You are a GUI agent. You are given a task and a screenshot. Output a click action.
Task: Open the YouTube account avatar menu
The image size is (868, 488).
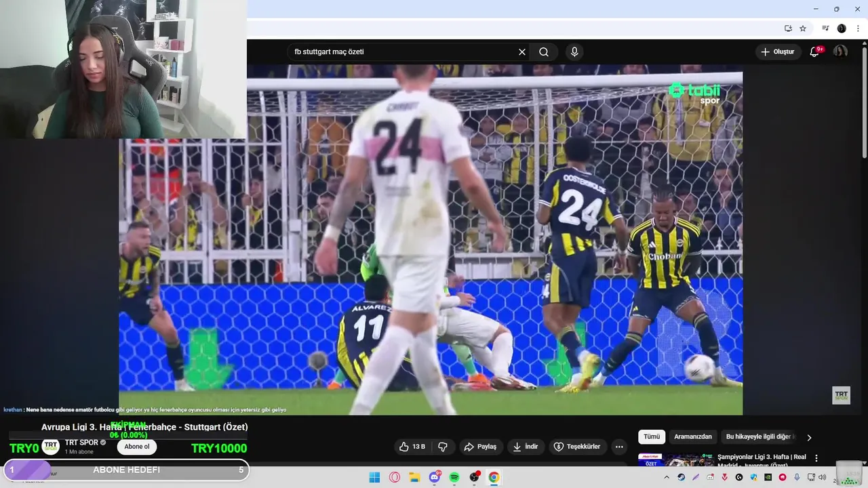(x=840, y=52)
